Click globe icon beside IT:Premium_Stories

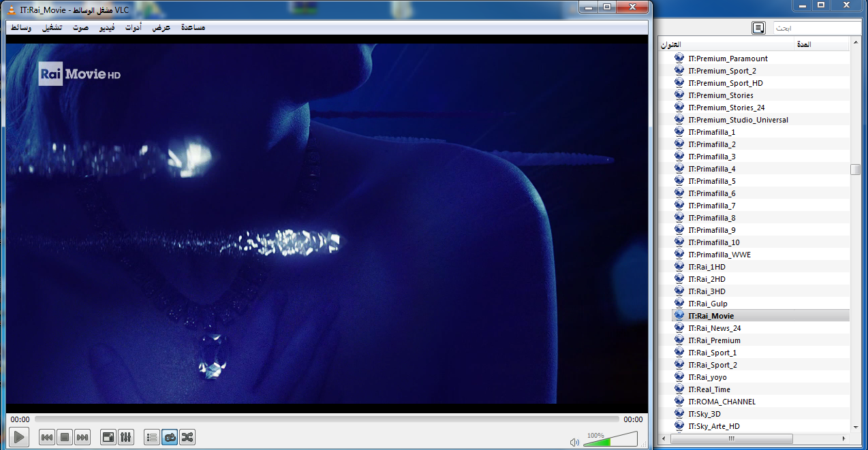pos(679,95)
